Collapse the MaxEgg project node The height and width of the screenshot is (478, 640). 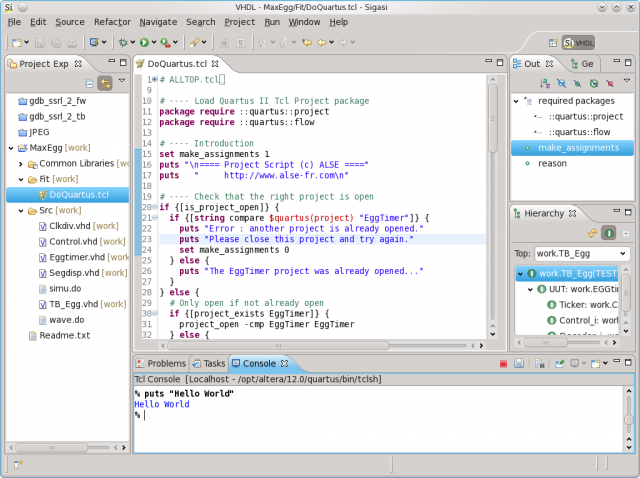[11, 148]
